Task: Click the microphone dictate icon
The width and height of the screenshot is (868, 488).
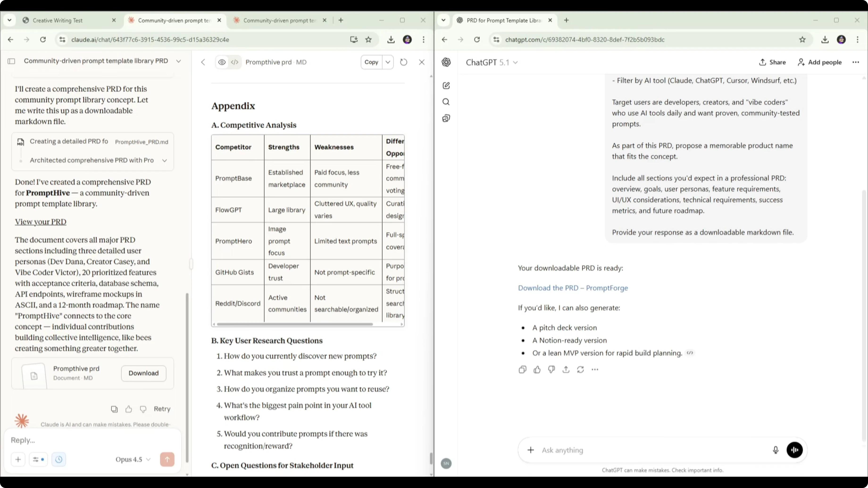Action: pos(775,450)
